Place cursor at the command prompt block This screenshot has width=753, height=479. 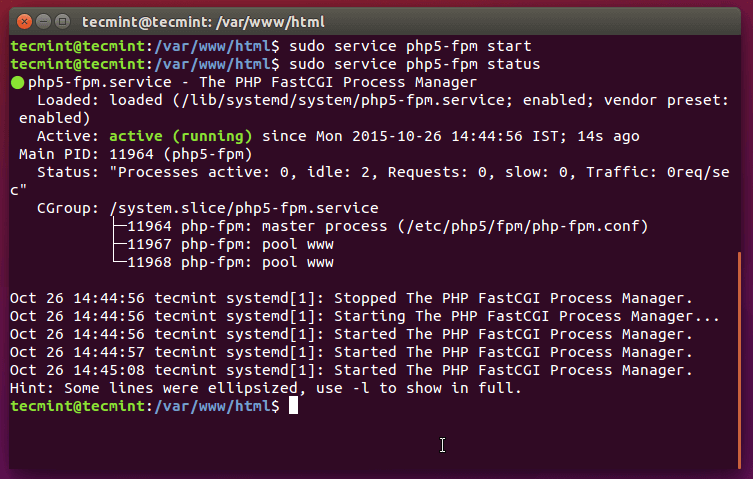[294, 406]
